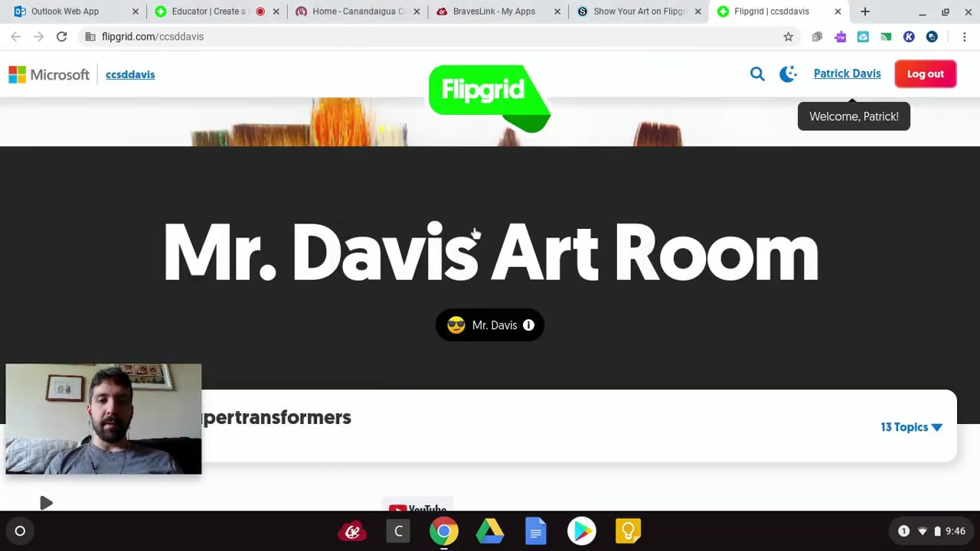Close the BravesLink tab
Screen dimensions: 980x551
coord(557,11)
